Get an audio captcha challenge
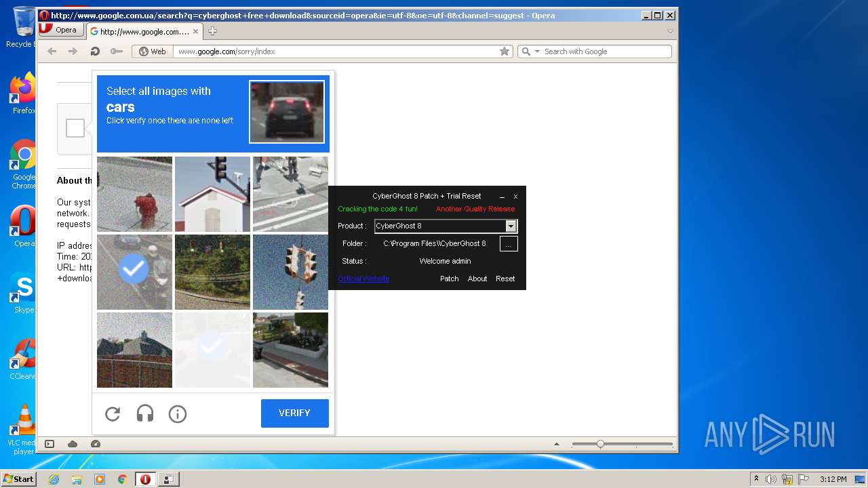Image resolution: width=868 pixels, height=488 pixels. click(x=145, y=413)
